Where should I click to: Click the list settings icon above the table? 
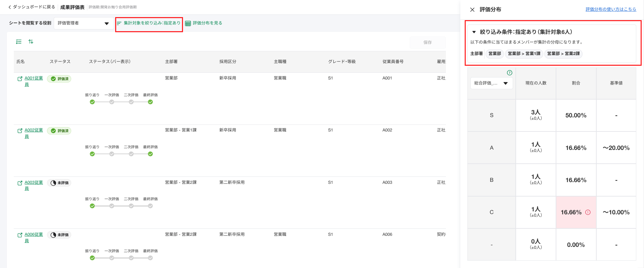pyautogui.click(x=19, y=42)
